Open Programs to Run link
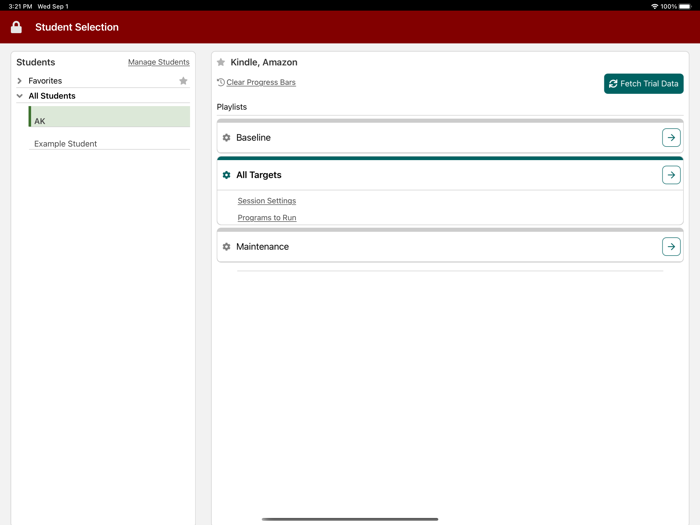Viewport: 700px width, 525px height. point(267,218)
